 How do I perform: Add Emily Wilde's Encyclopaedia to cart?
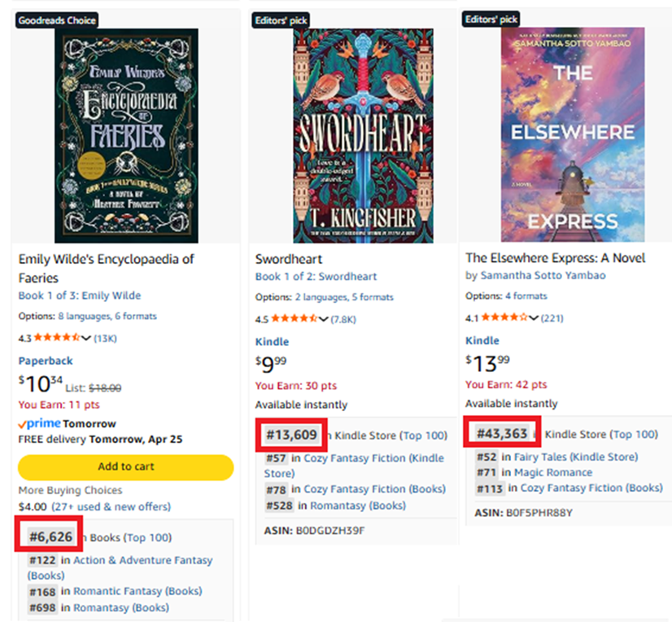pyautogui.click(x=125, y=466)
